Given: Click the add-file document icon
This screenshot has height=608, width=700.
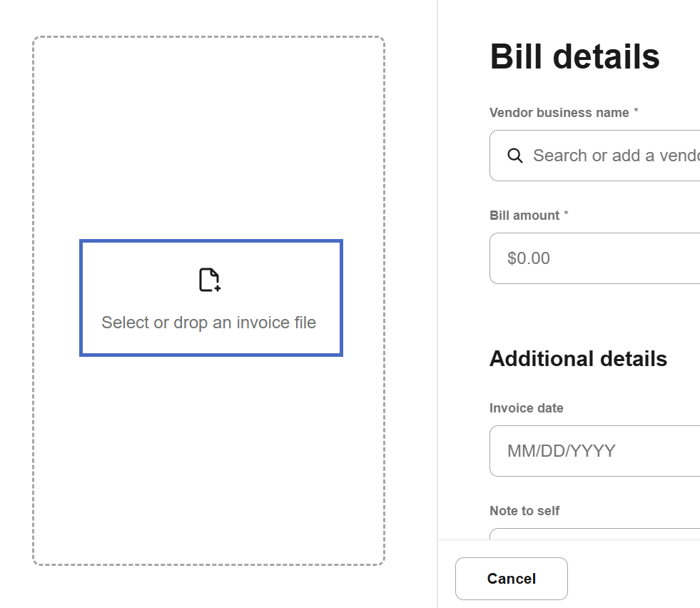Looking at the screenshot, I should 209,280.
